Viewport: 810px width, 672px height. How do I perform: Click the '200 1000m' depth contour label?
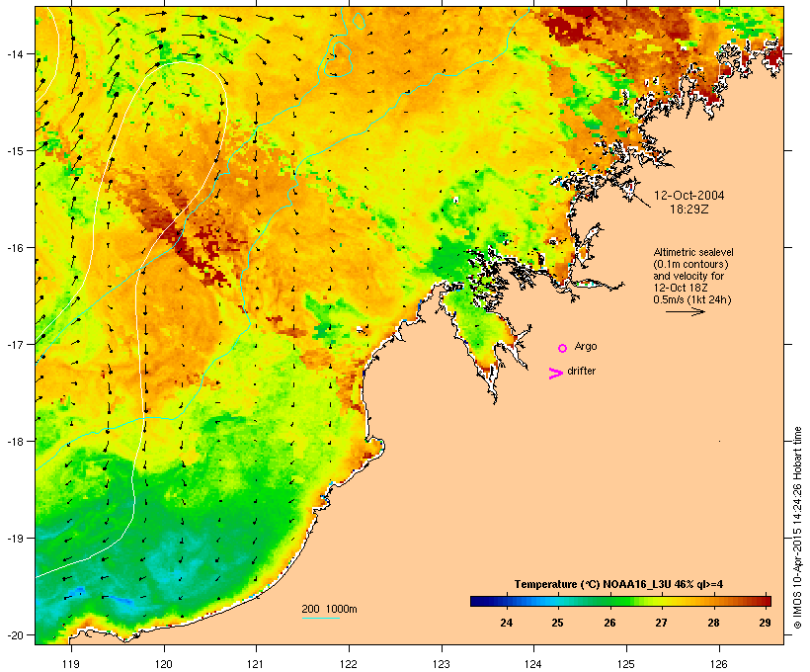point(329,609)
